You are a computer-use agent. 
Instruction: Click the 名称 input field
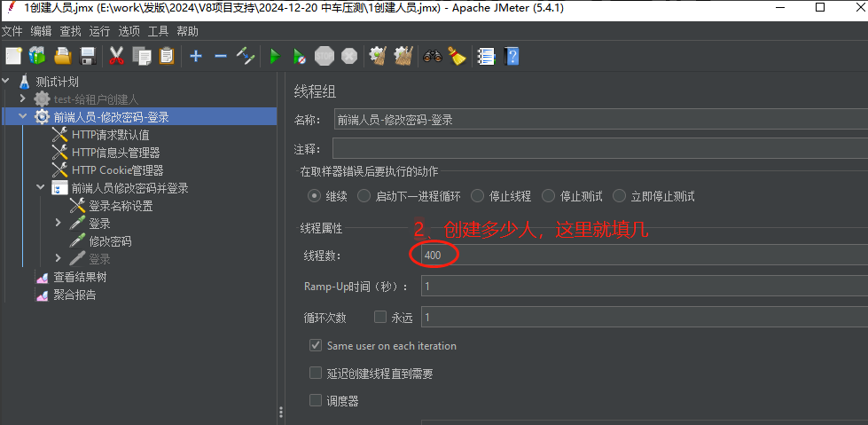(600, 120)
